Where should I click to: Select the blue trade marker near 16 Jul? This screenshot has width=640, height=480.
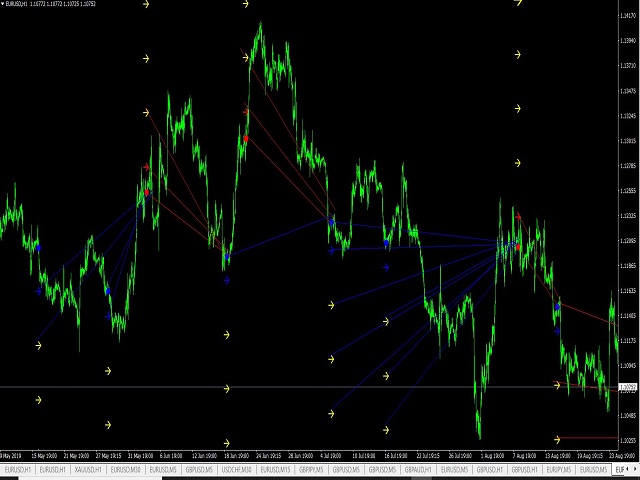pos(386,243)
